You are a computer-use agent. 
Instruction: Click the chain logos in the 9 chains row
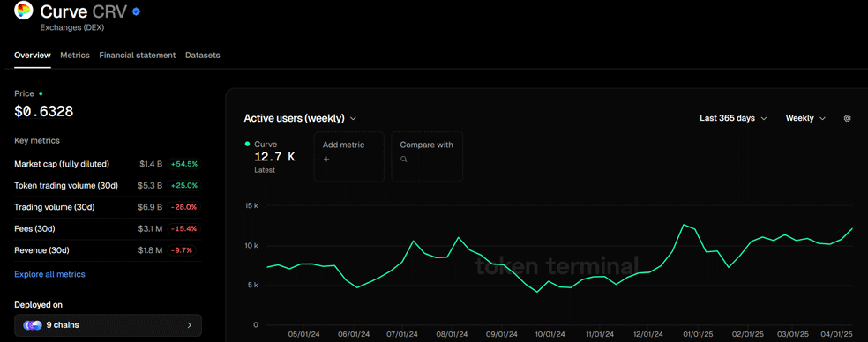coord(33,325)
